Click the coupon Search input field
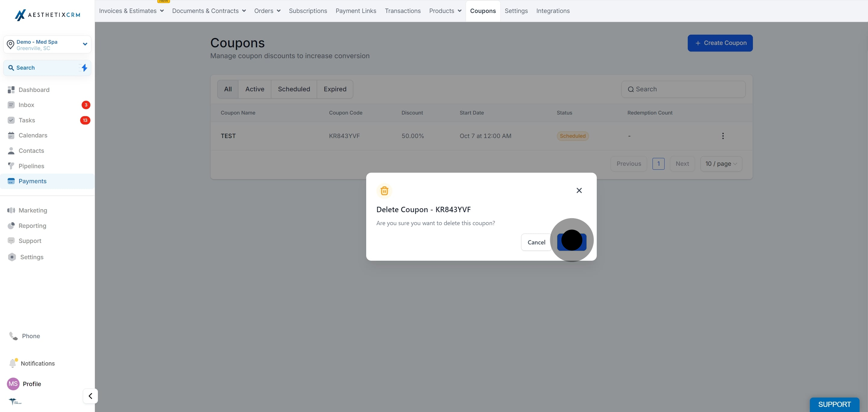Viewport: 868px width, 412px height. point(683,89)
